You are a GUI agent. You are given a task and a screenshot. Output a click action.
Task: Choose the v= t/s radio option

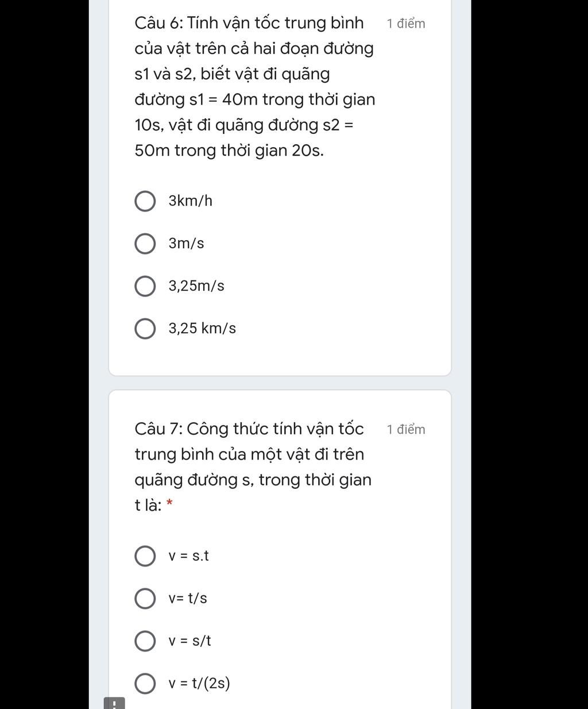(145, 599)
